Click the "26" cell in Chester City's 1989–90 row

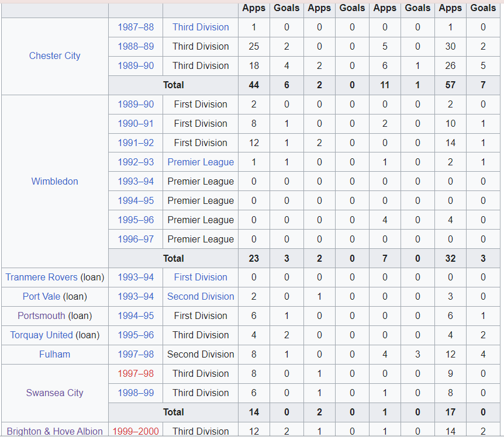[x=450, y=65]
